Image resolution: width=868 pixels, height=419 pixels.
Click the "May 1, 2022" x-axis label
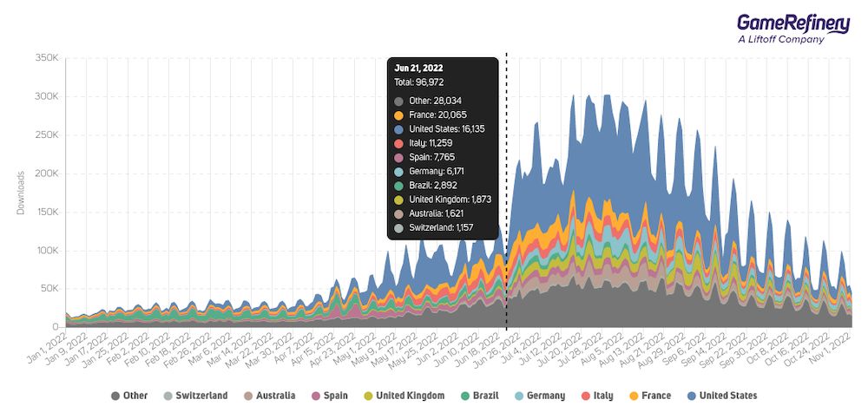pos(355,348)
